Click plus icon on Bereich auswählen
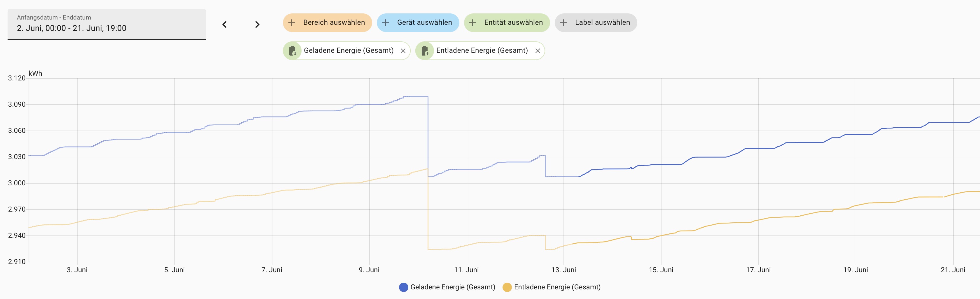 (x=292, y=23)
